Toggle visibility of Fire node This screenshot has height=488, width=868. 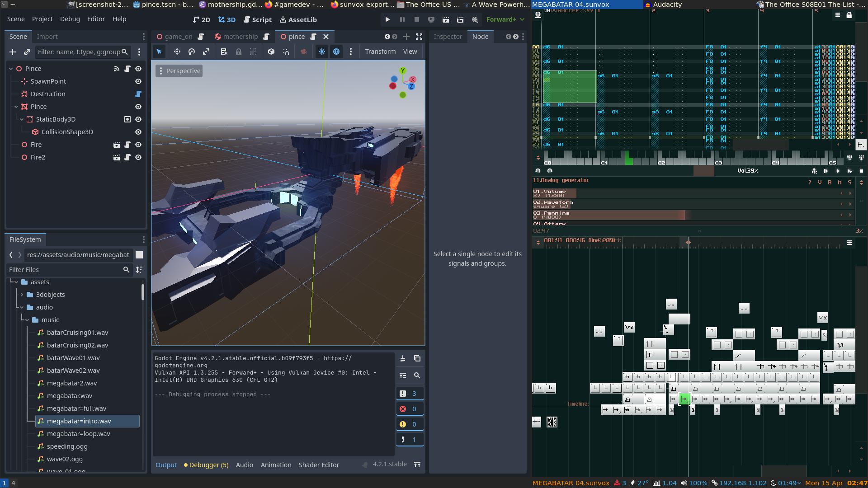(138, 145)
